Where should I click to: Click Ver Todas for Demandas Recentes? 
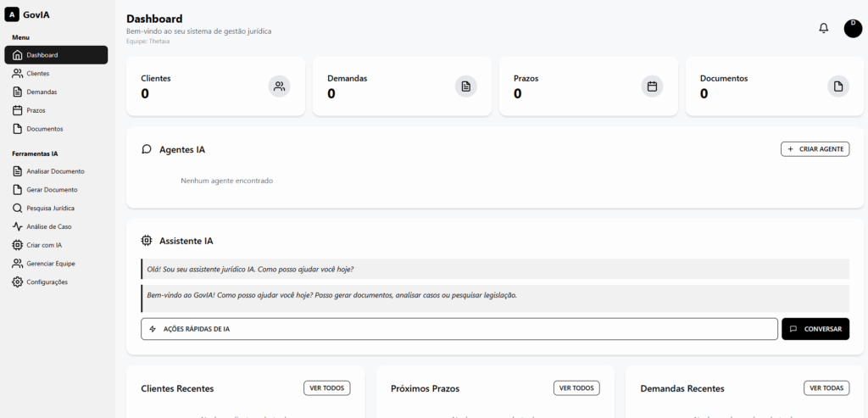(826, 388)
